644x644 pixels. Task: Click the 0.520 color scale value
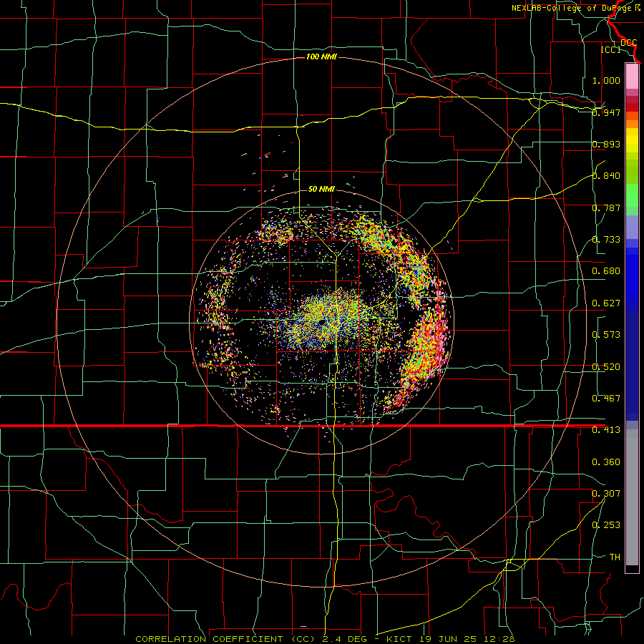(x=606, y=367)
